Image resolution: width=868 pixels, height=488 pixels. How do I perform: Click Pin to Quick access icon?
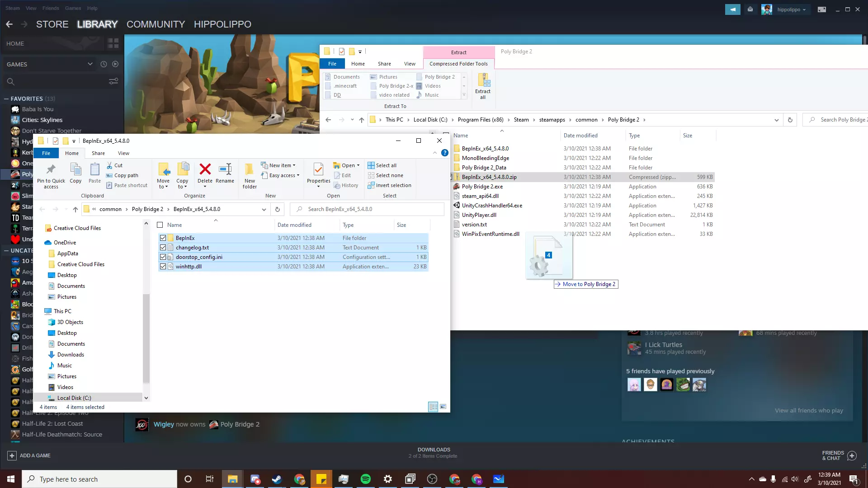tap(51, 170)
